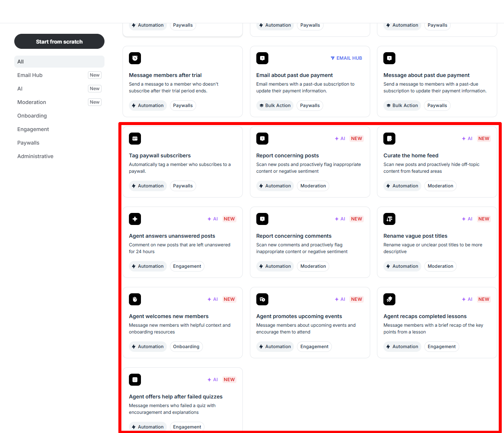Open Message members after trial template title
Viewport: 504px width, 433px height.
point(165,75)
